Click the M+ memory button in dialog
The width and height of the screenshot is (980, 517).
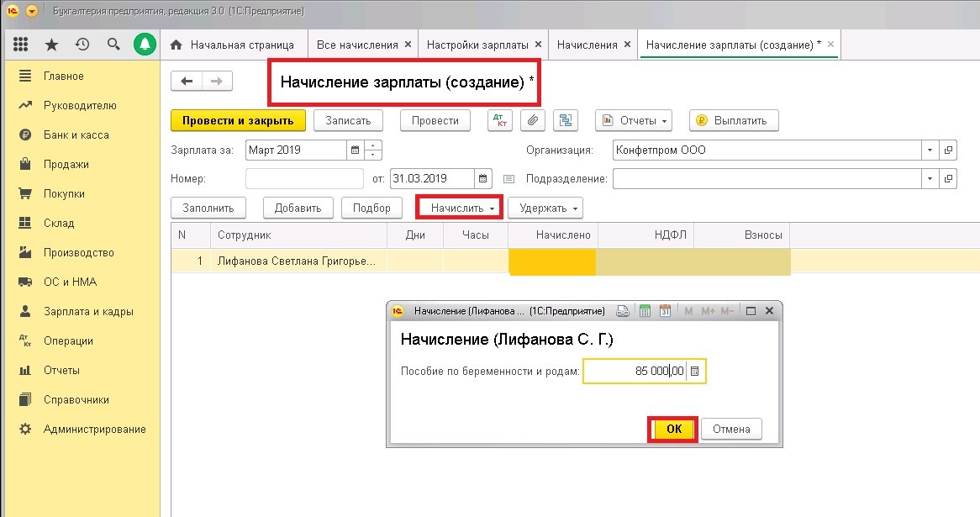(x=707, y=310)
